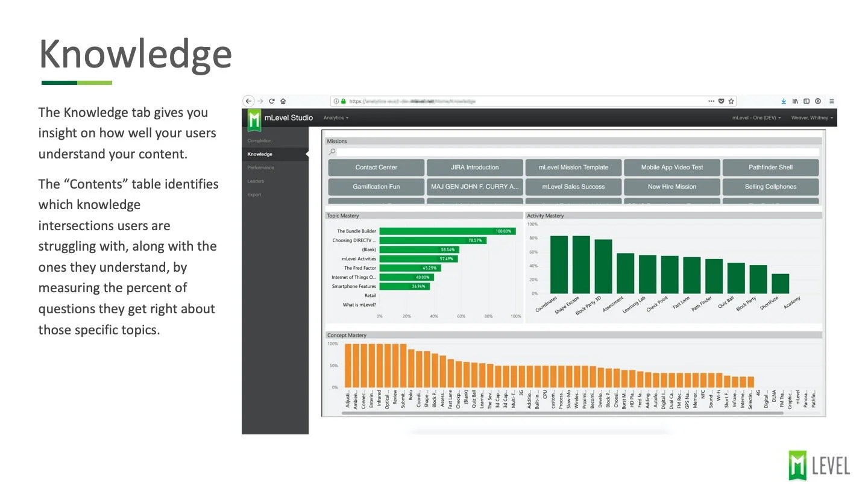
Task: Bookmark this page with the star icon
Action: [x=731, y=101]
